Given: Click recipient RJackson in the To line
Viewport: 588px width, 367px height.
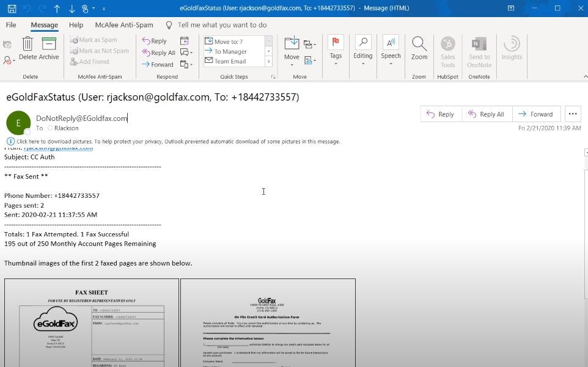Looking at the screenshot, I should [x=67, y=128].
